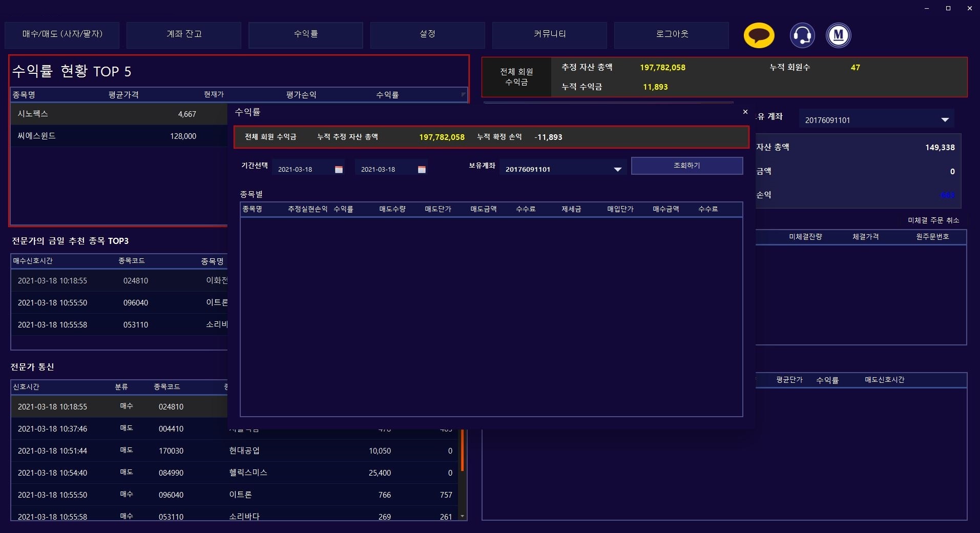This screenshot has height=533, width=980.
Task: Click the 로그아웃 button
Action: click(x=671, y=34)
